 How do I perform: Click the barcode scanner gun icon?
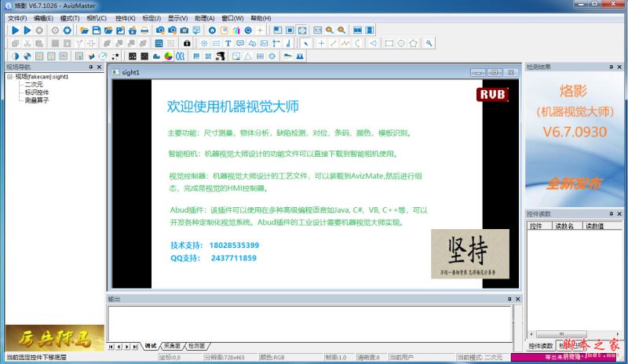pos(221,56)
